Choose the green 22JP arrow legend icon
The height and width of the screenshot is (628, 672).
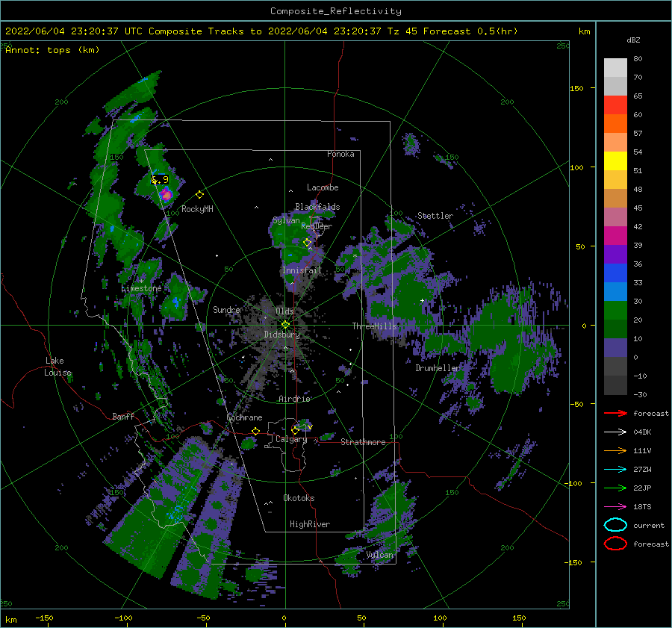615,488
